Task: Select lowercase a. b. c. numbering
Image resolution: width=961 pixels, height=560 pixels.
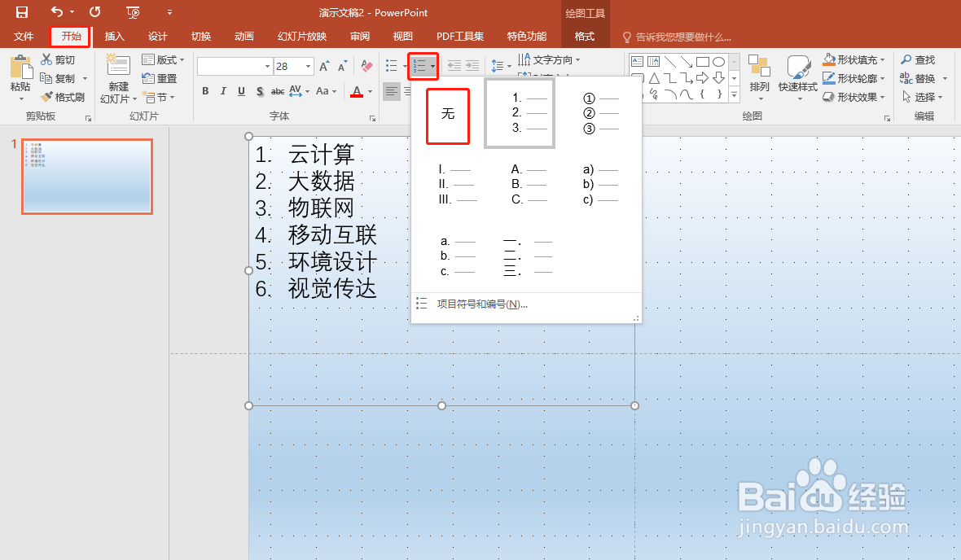Action: (x=457, y=256)
